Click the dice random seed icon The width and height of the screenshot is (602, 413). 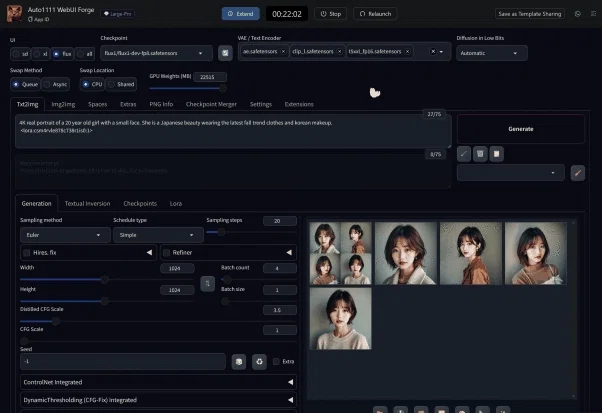click(x=239, y=362)
